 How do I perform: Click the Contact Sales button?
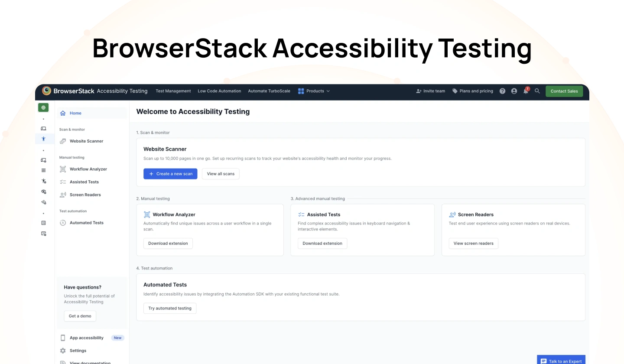(x=564, y=91)
